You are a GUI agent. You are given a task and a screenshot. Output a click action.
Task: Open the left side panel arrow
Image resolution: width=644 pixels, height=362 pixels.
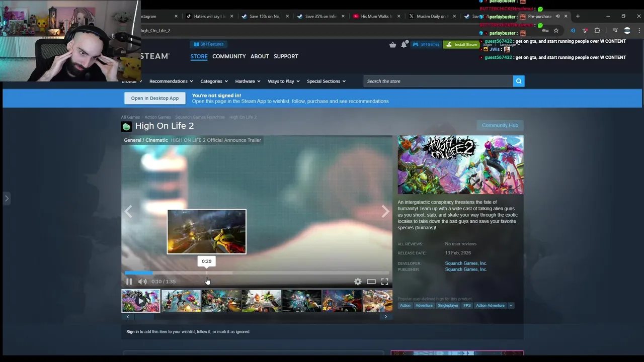(7, 198)
